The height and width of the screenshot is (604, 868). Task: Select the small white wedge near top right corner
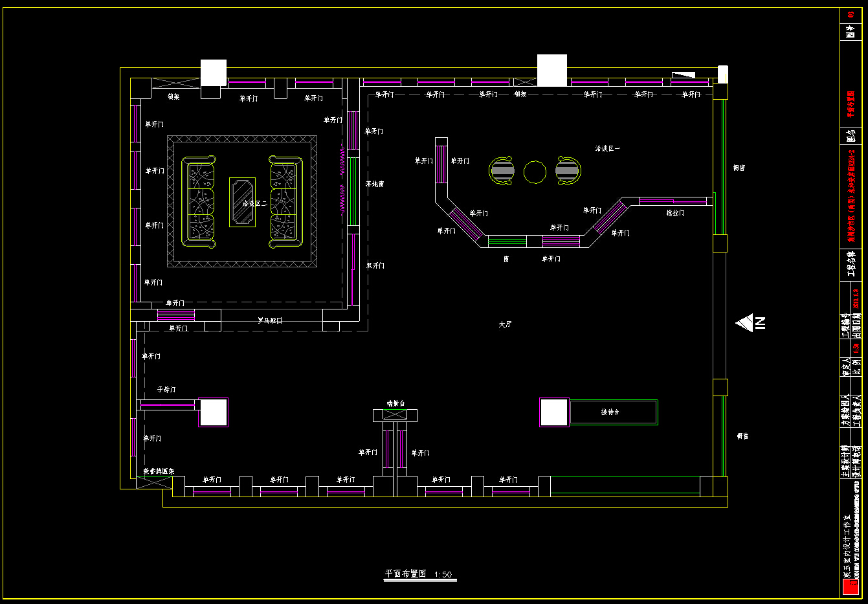tap(683, 74)
